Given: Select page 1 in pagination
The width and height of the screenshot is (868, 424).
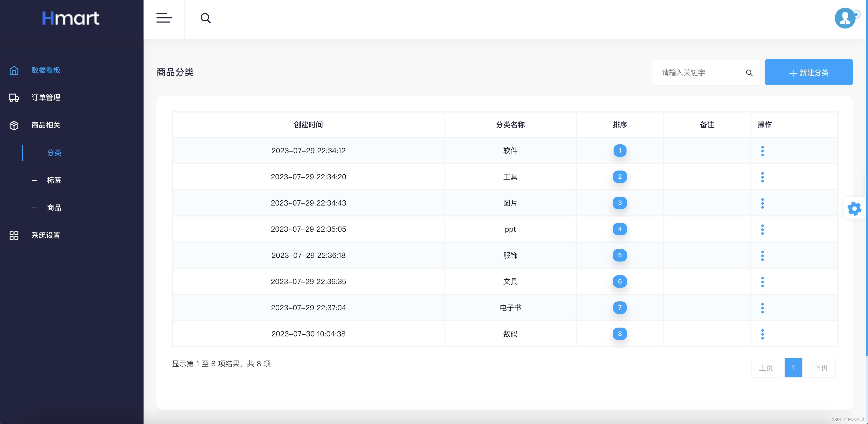Looking at the screenshot, I should click(x=793, y=368).
